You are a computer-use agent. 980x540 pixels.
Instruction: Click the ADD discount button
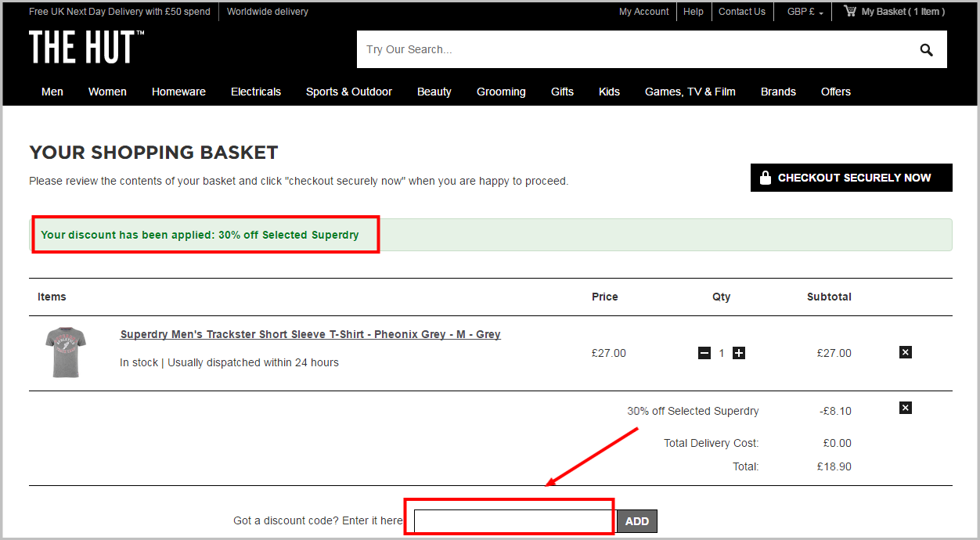(x=637, y=521)
